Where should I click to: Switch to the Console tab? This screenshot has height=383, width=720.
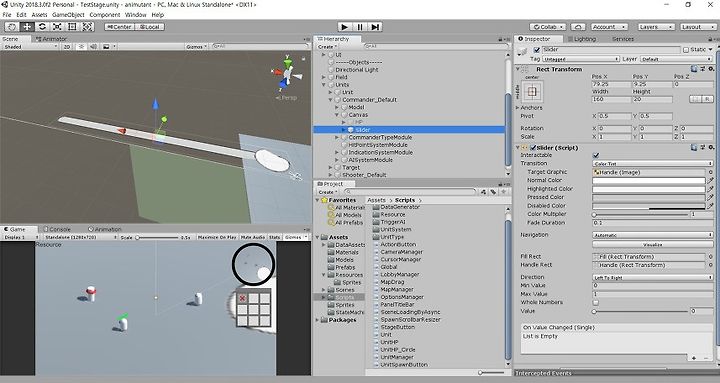pos(56,229)
